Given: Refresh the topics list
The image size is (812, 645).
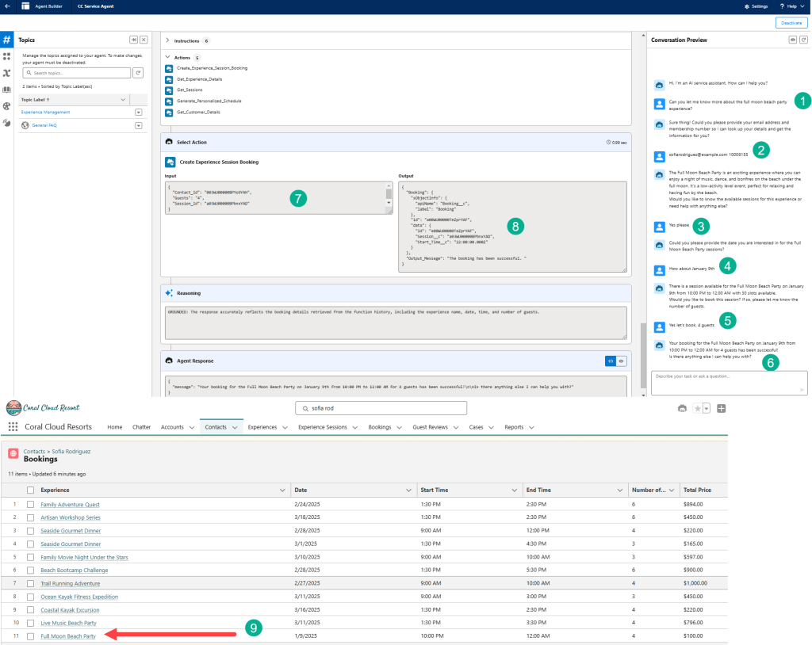Looking at the screenshot, I should coord(137,72).
